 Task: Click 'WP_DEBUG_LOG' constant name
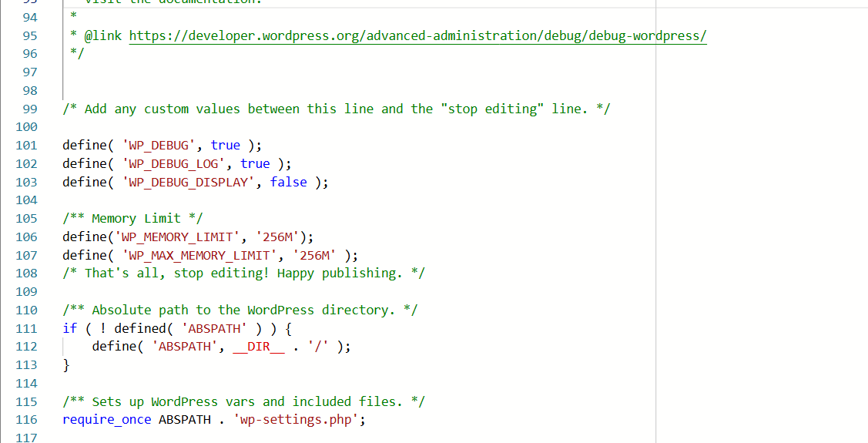[x=174, y=164]
